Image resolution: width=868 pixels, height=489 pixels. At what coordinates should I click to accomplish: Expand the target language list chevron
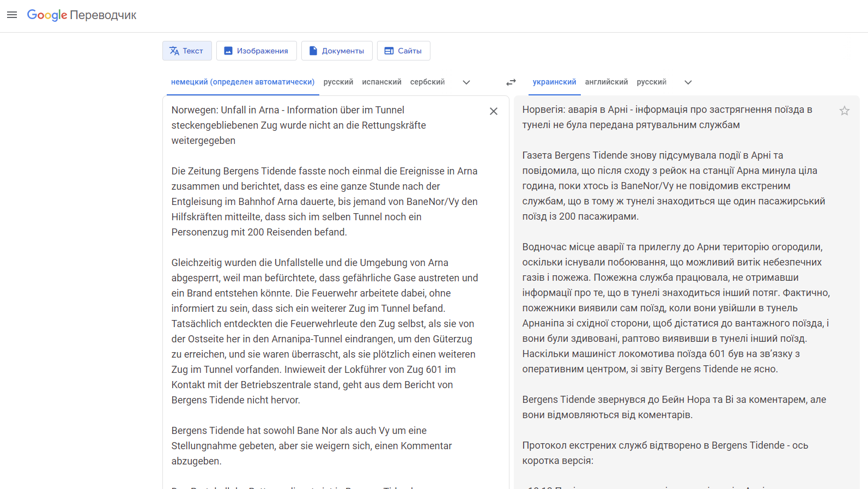[688, 82]
